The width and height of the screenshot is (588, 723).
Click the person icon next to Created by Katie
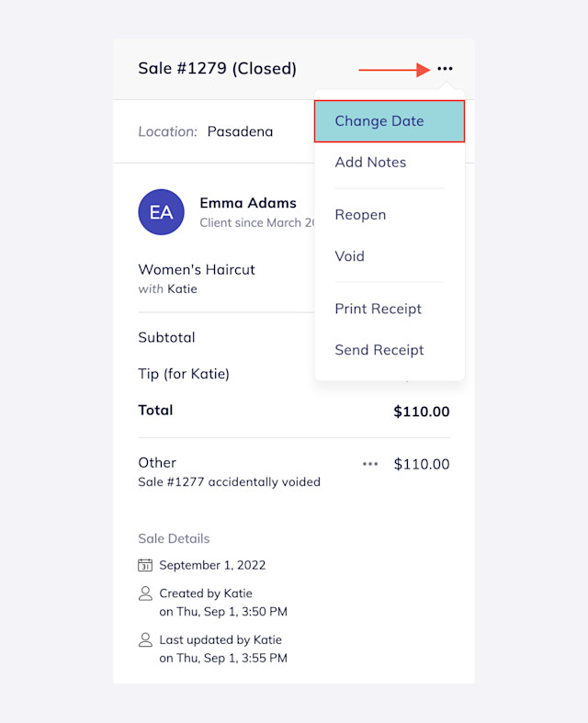[145, 593]
